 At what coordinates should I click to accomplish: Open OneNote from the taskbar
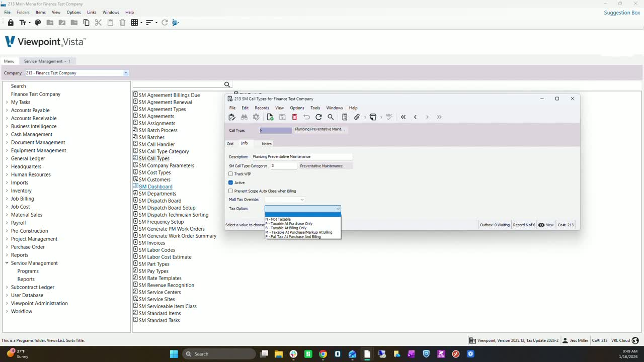click(x=412, y=354)
